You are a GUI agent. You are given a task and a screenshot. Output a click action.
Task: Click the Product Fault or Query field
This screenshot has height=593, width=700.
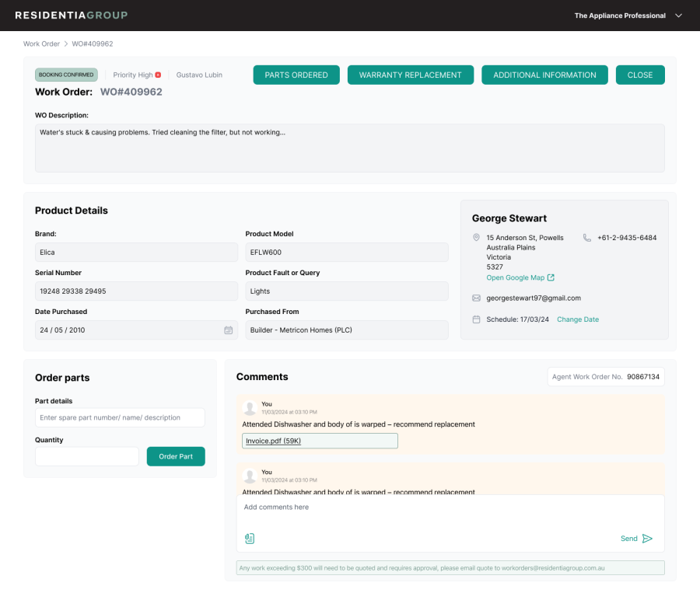coord(347,291)
